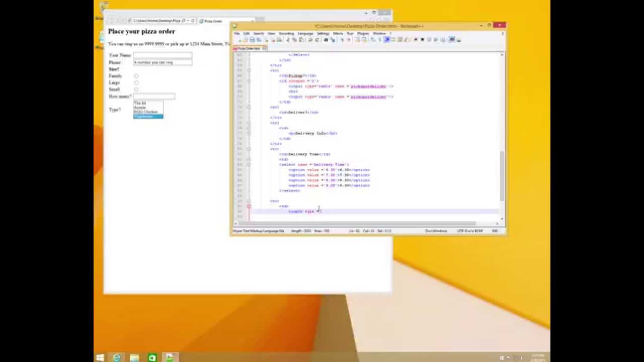Image resolution: width=644 pixels, height=362 pixels.
Task: Open Find with the binoculars icon
Action: pos(326,40)
